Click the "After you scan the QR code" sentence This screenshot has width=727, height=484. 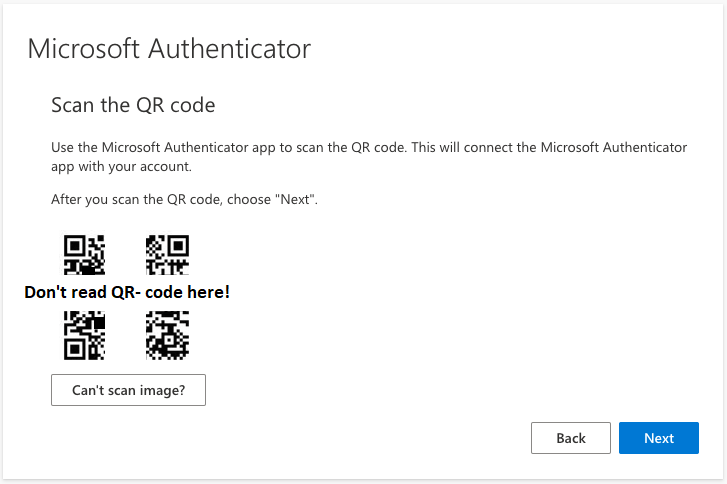tap(184, 200)
